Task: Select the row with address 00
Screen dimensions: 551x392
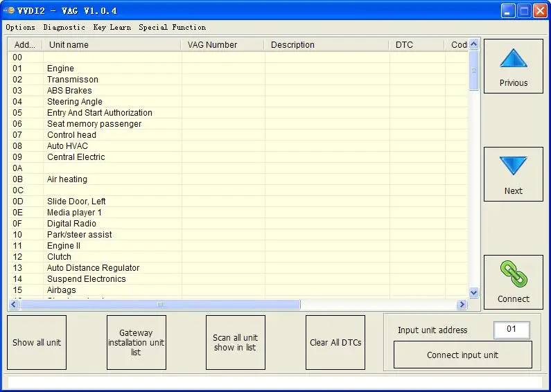Action: click(238, 57)
